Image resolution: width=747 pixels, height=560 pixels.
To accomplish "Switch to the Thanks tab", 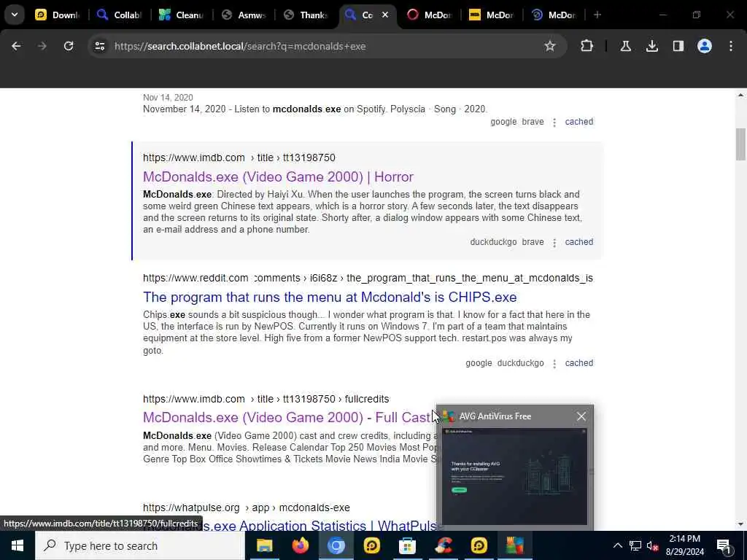I will click(306, 15).
